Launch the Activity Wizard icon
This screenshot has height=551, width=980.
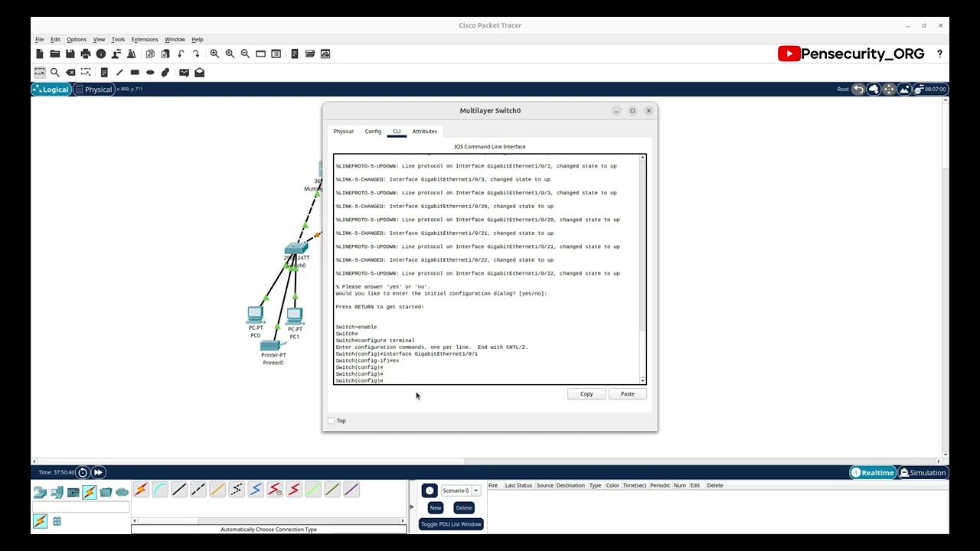pyautogui.click(x=132, y=54)
